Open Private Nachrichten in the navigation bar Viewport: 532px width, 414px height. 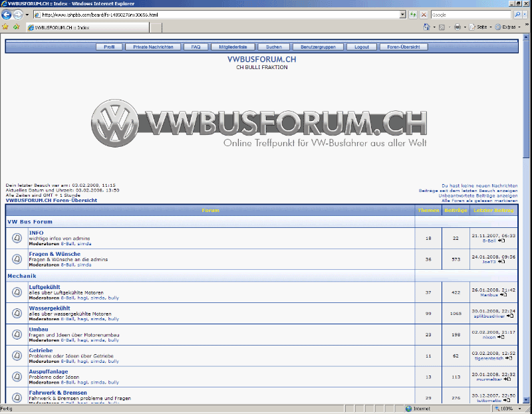(153, 47)
